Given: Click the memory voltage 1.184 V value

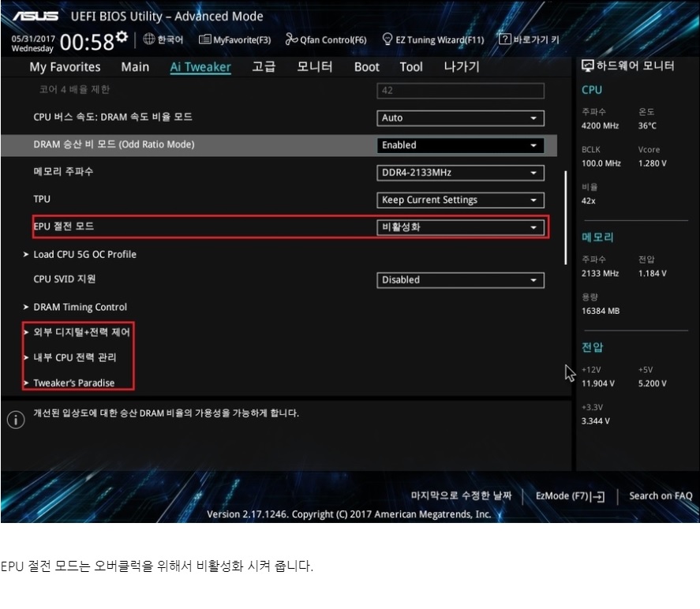Looking at the screenshot, I should click(652, 273).
